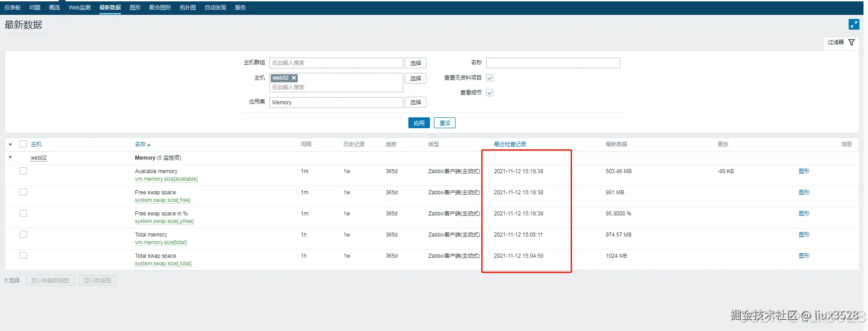Open 图形 link for Available memory
868x331 pixels.
(x=804, y=171)
